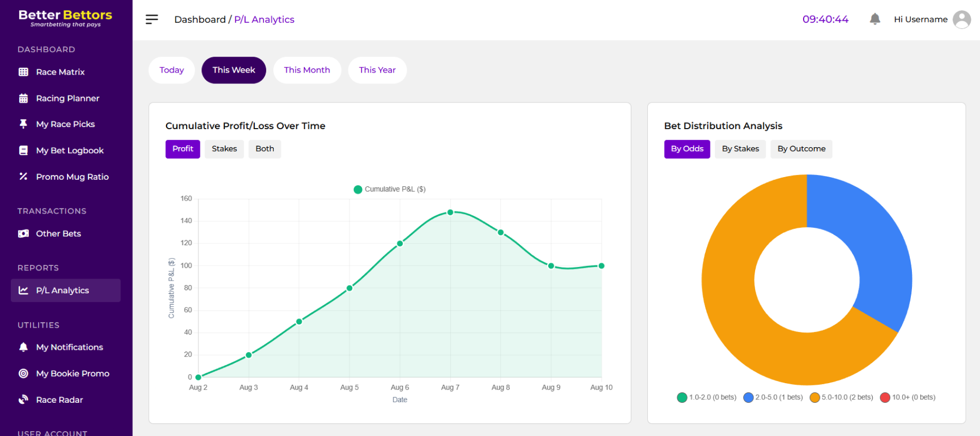This screenshot has height=436, width=980.
Task: Open Race Radar satellite icon
Action: point(23,399)
